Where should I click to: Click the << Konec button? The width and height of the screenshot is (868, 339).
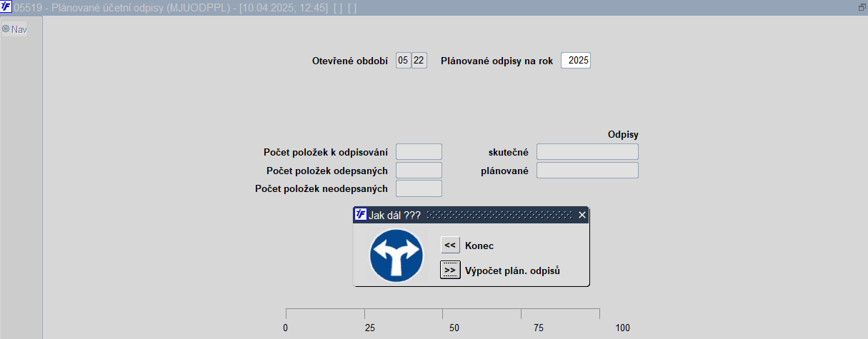click(x=450, y=246)
